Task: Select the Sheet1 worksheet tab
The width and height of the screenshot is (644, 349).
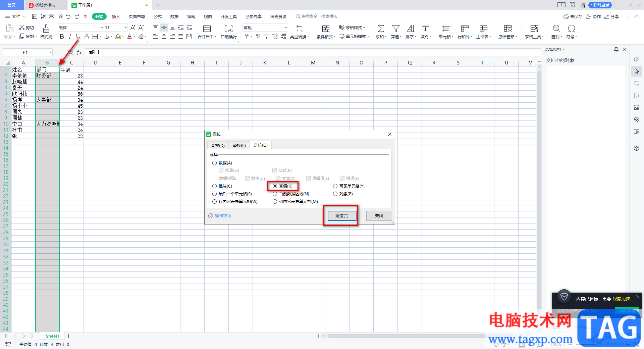Action: click(x=53, y=336)
